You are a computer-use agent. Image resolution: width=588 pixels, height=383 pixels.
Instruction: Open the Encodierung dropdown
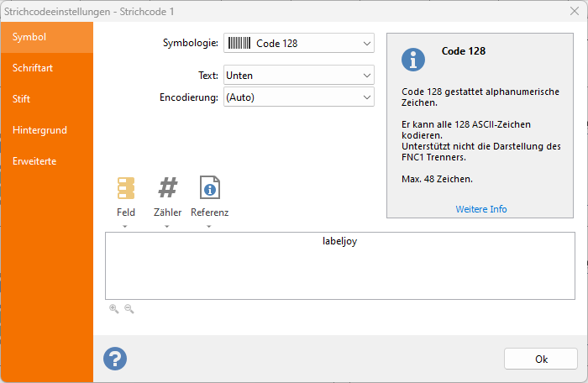click(x=366, y=97)
